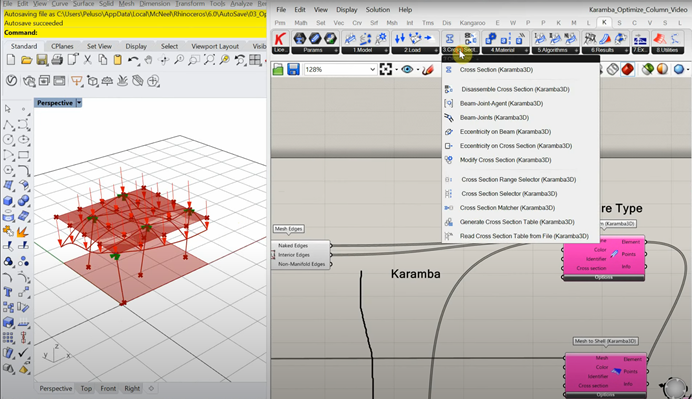Viewport: 692px width, 399px height.
Task: Switch to the Front viewport tab
Action: click(108, 388)
